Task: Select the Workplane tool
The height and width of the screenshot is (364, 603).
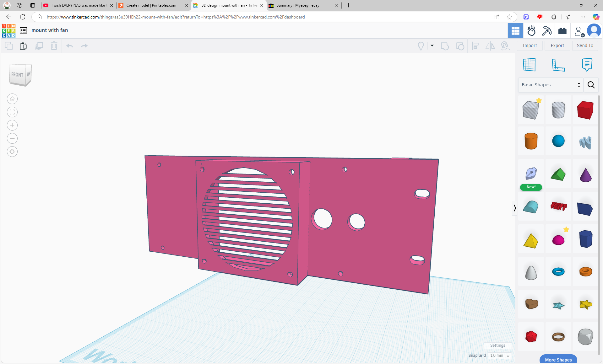Action: (529, 65)
